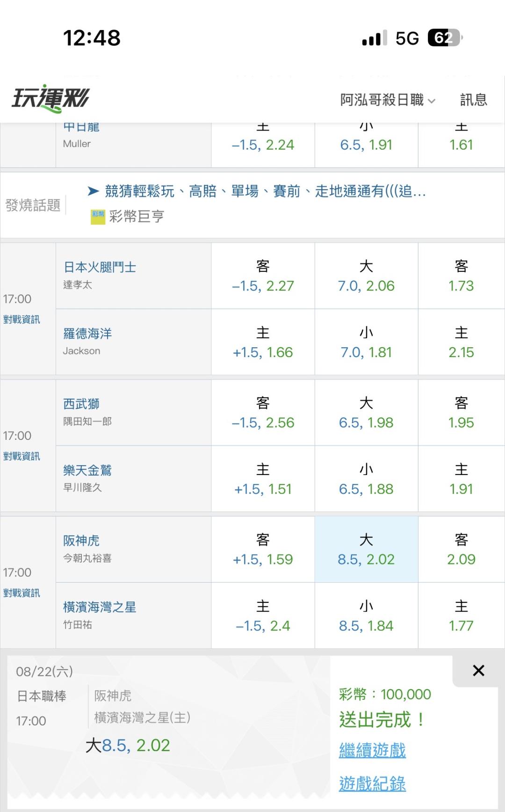Tap pitcher name 早川隆久

(x=82, y=488)
